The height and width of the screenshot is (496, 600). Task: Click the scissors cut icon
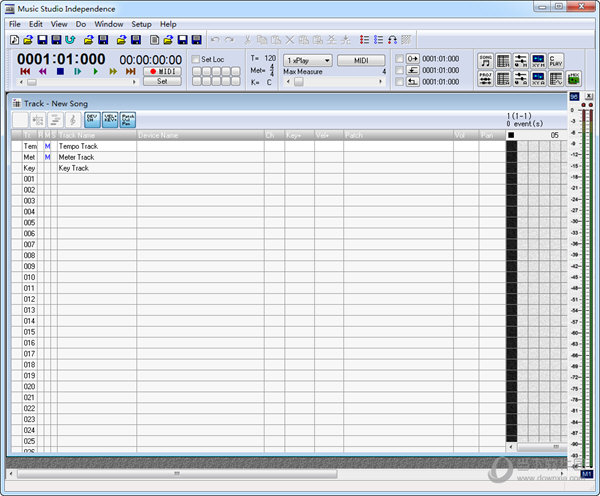point(248,39)
